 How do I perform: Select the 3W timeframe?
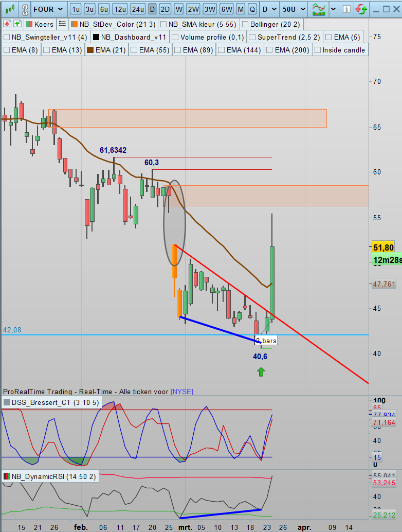point(210,9)
